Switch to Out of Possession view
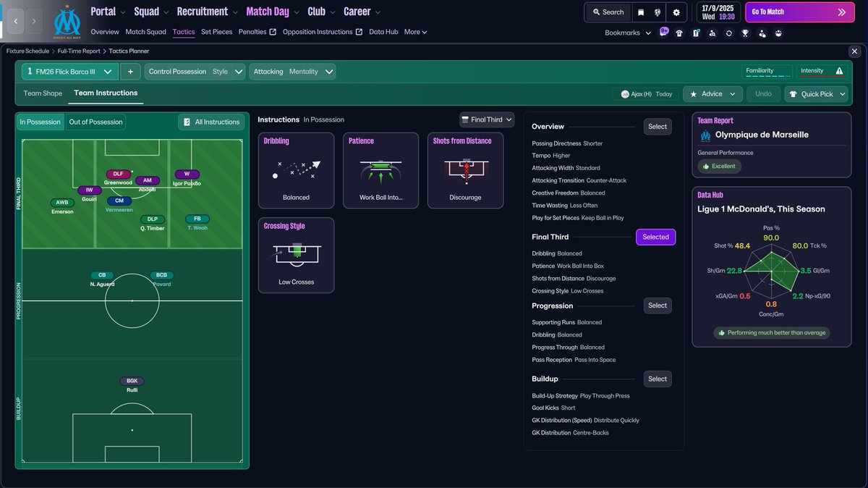The image size is (868, 488). pos(95,122)
